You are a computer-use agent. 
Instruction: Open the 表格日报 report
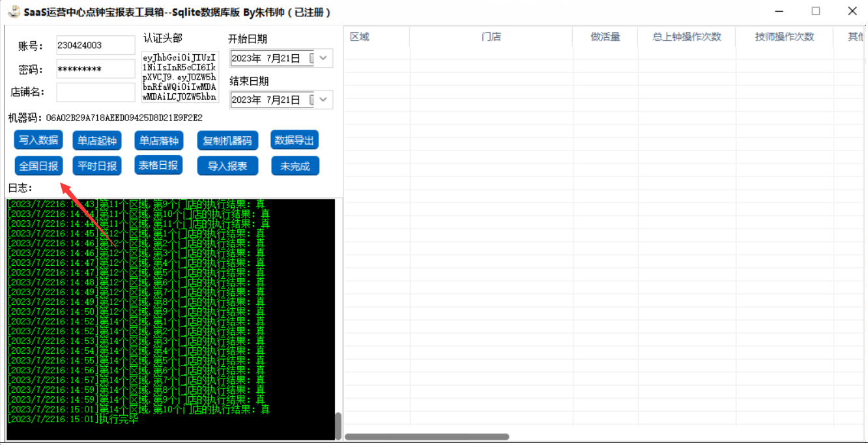click(158, 165)
